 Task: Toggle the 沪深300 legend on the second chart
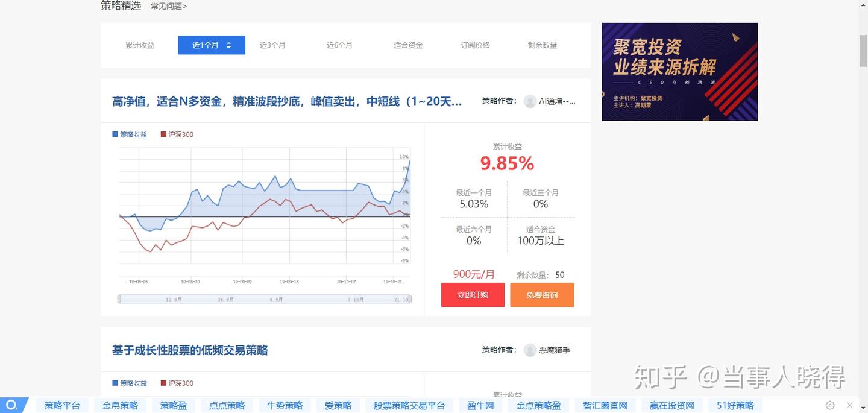point(175,382)
